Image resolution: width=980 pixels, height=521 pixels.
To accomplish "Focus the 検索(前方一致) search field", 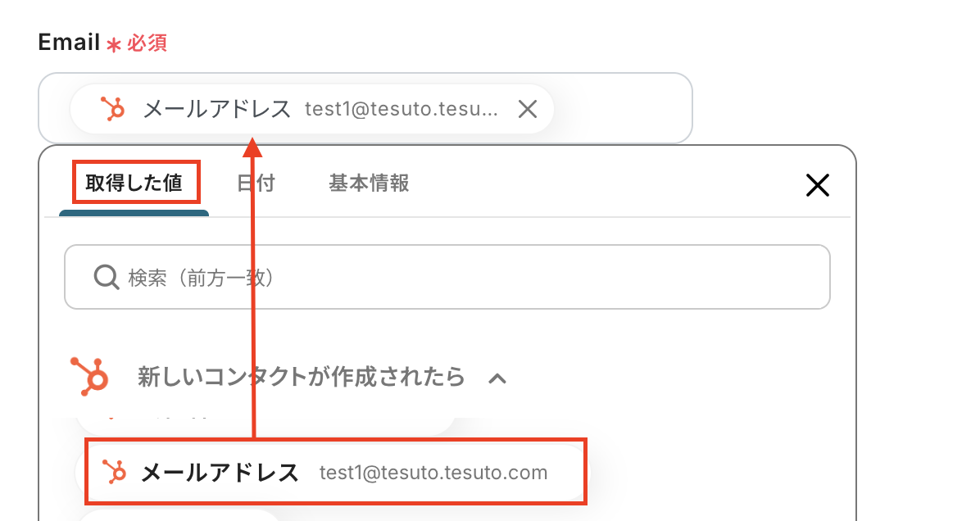I will (x=459, y=277).
